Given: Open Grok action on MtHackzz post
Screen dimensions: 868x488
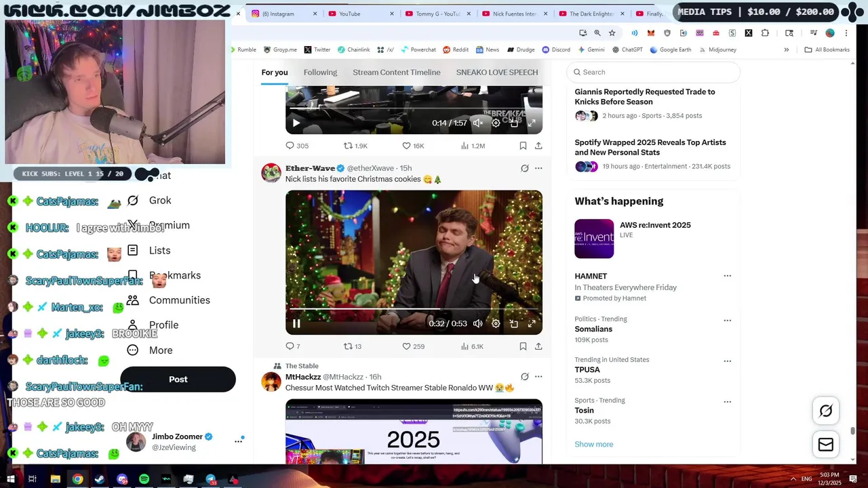Looking at the screenshot, I should pyautogui.click(x=524, y=377).
